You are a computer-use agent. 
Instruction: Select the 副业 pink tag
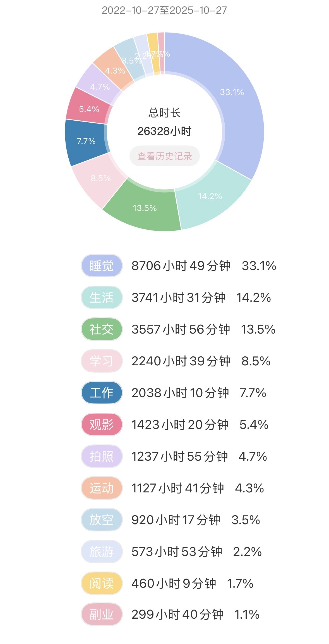(x=102, y=614)
